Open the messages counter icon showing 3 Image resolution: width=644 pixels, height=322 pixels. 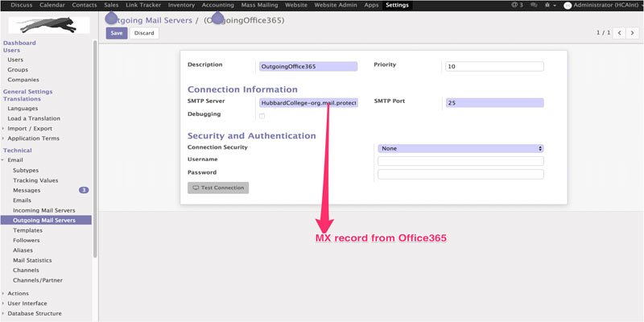point(517,6)
